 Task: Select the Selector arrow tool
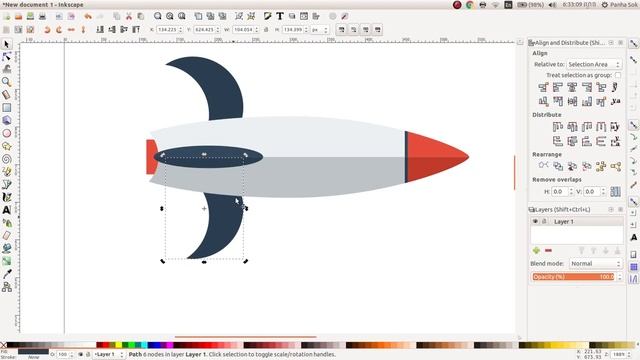point(7,44)
